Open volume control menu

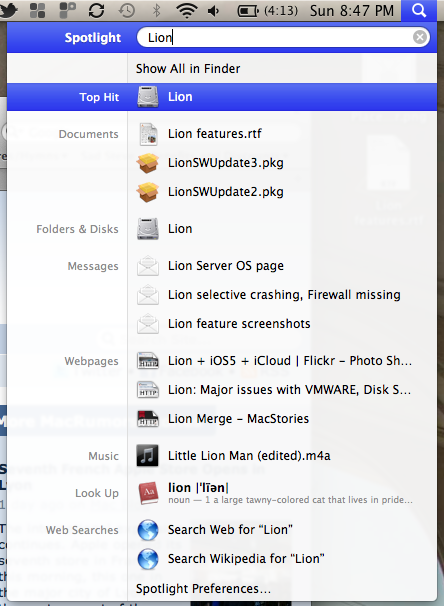(x=213, y=11)
